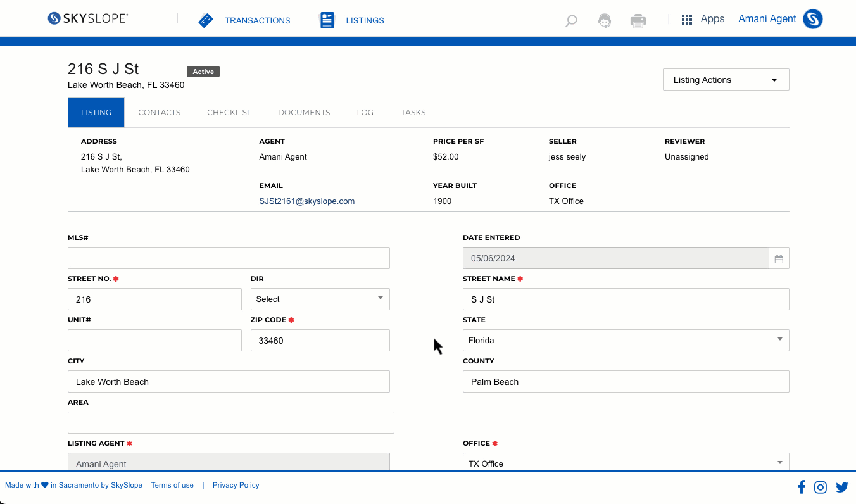Click the $52.00 price per SF value
The image size is (856, 504).
click(446, 157)
